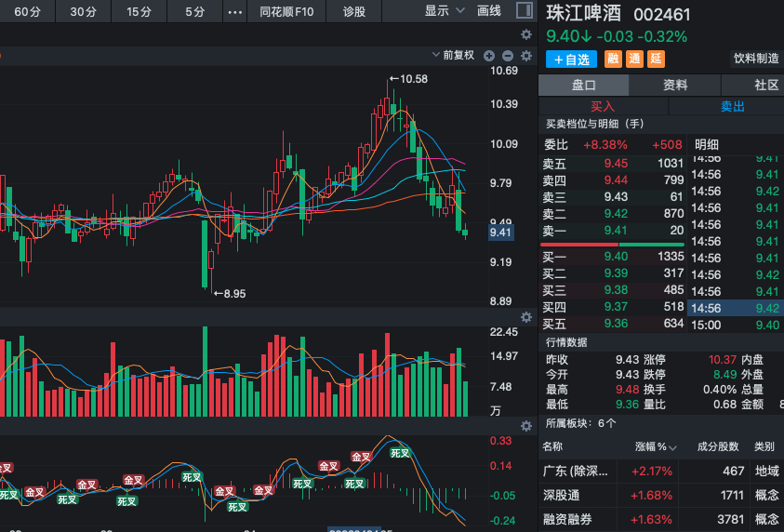Switch to the 盘口 tab

[x=583, y=85]
